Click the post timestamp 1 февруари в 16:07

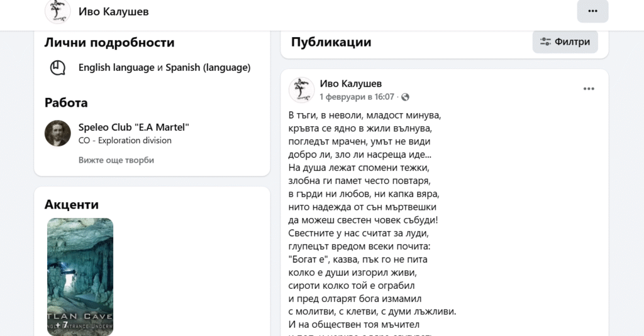[x=357, y=97]
